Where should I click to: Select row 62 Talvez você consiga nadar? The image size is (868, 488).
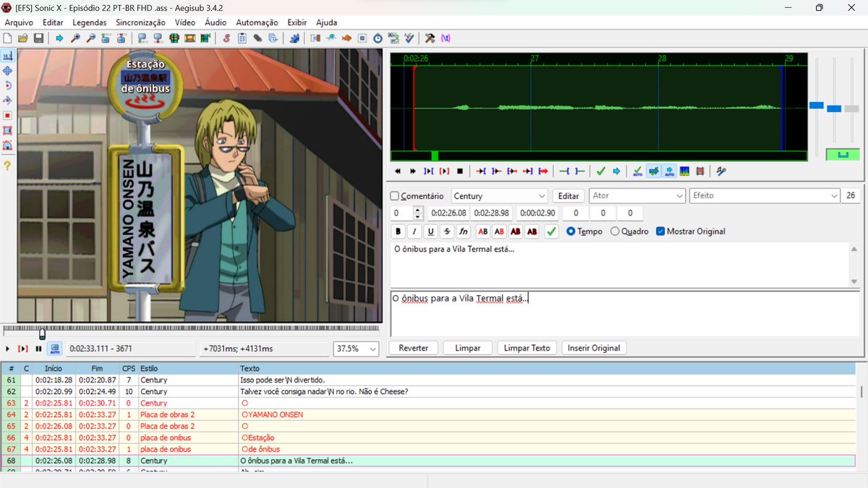427,391
